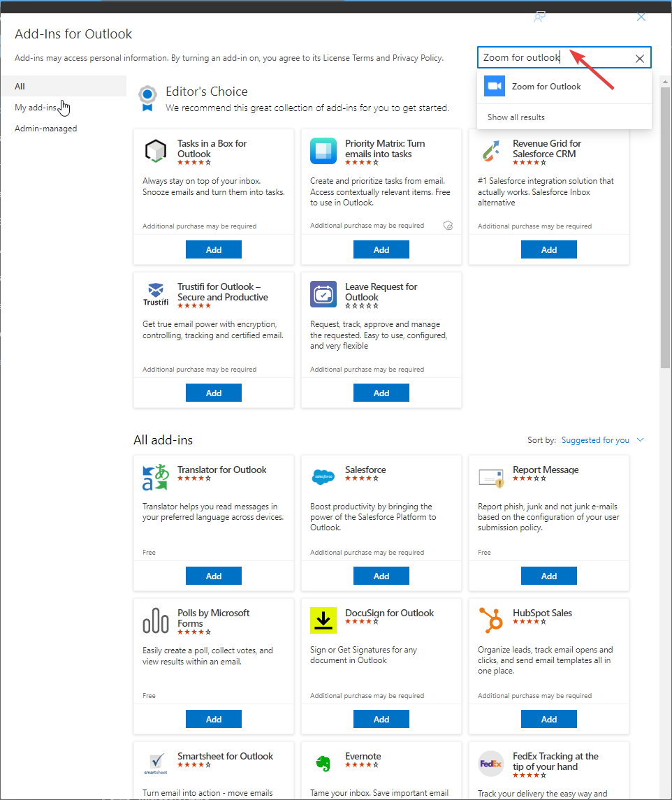Click the Trustifi app icon
This screenshot has height=800, width=672.
point(156,294)
